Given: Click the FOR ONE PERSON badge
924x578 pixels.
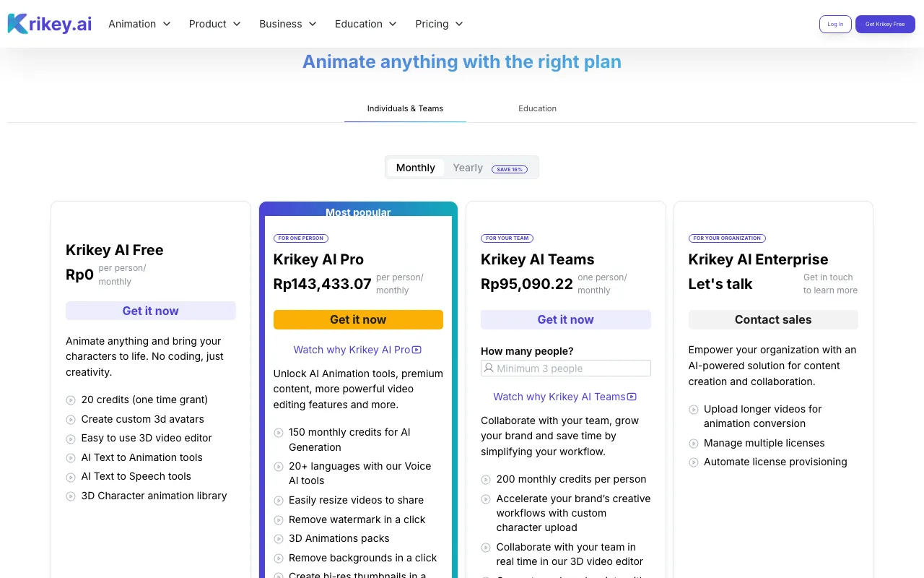Looking at the screenshot, I should pyautogui.click(x=301, y=238).
